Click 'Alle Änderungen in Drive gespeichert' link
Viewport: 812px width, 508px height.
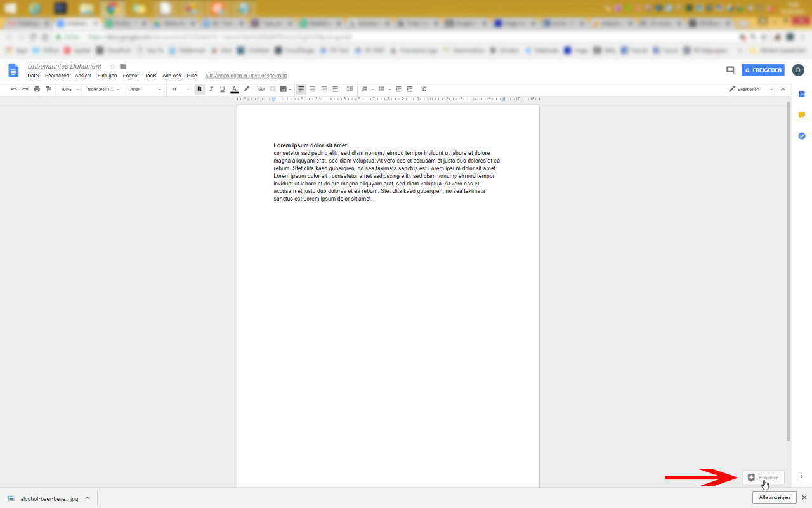tap(246, 76)
